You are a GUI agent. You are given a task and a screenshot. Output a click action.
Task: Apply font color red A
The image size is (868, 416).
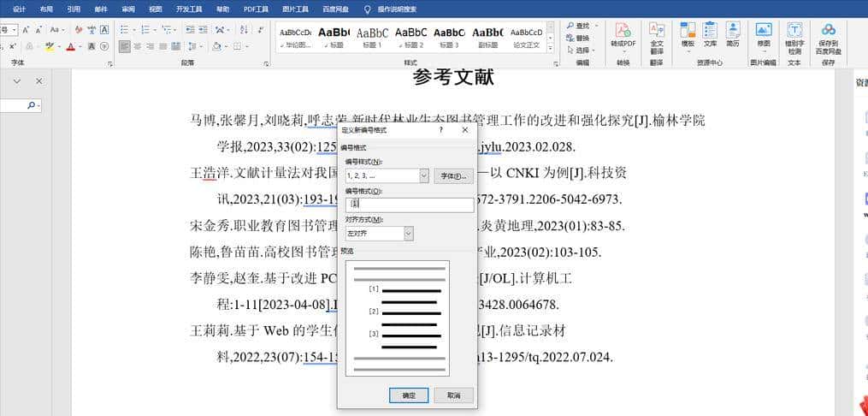[x=71, y=46]
